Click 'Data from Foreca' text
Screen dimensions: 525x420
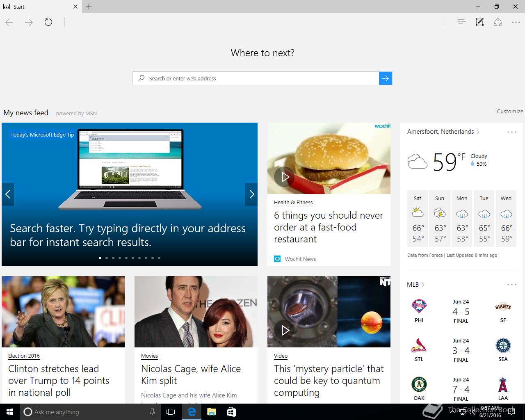pos(425,255)
